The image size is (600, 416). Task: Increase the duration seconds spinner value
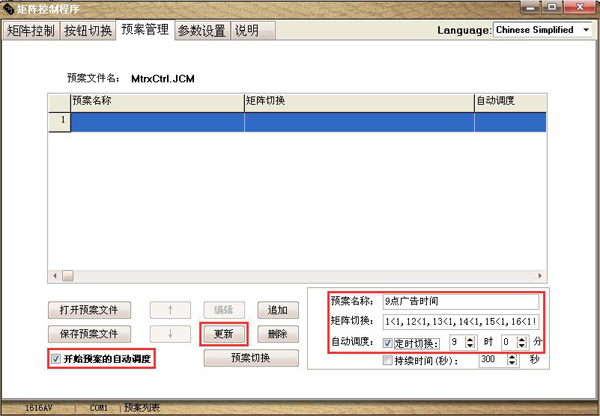[512, 356]
